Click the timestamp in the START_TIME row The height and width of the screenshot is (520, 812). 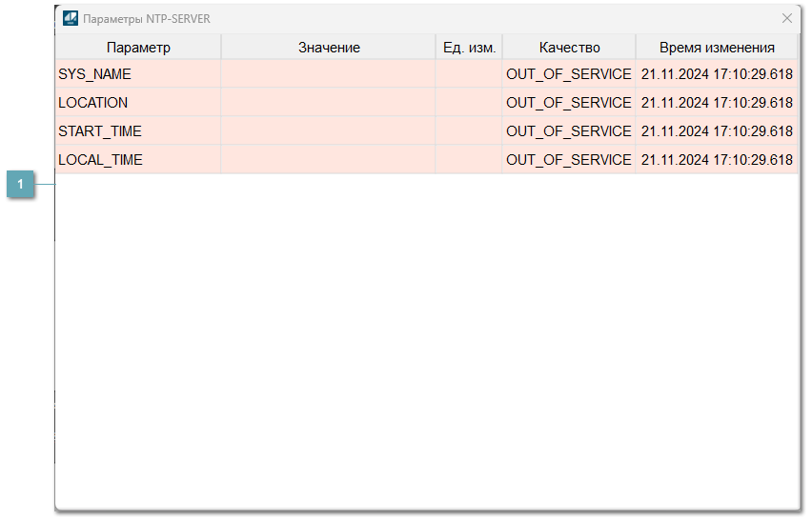tap(717, 131)
